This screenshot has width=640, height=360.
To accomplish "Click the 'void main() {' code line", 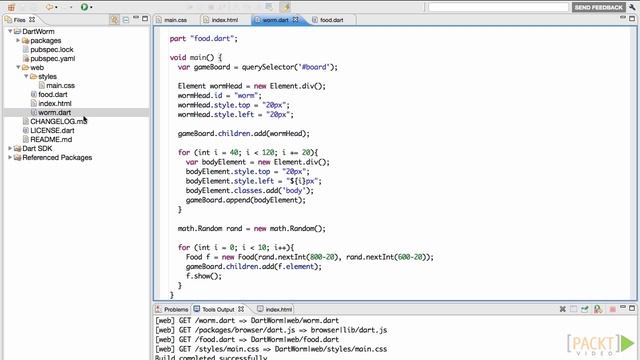I will click(x=196, y=58).
